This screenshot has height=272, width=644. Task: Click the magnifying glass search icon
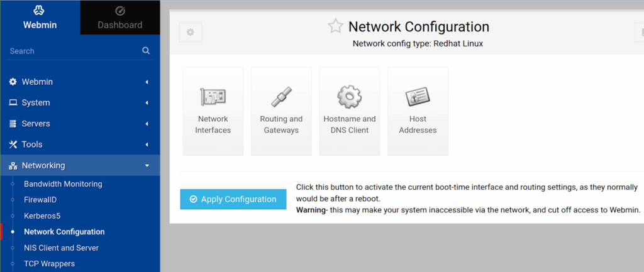pos(146,50)
